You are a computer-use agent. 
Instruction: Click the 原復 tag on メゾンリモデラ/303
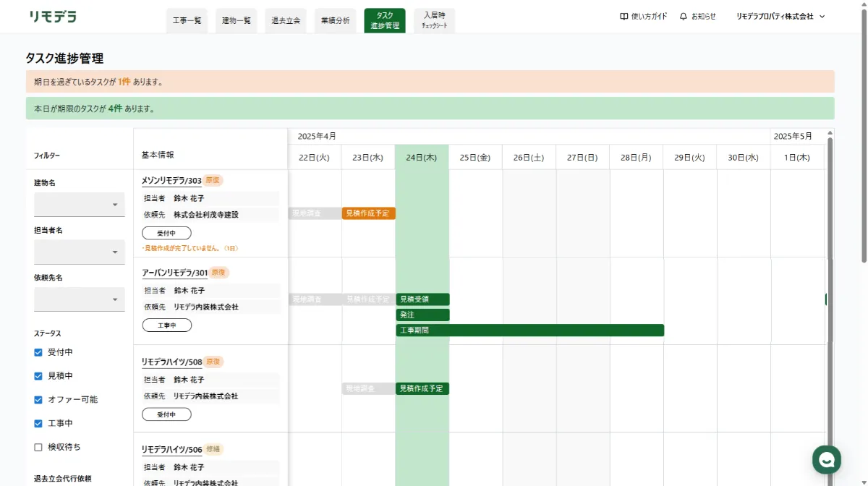(x=213, y=180)
